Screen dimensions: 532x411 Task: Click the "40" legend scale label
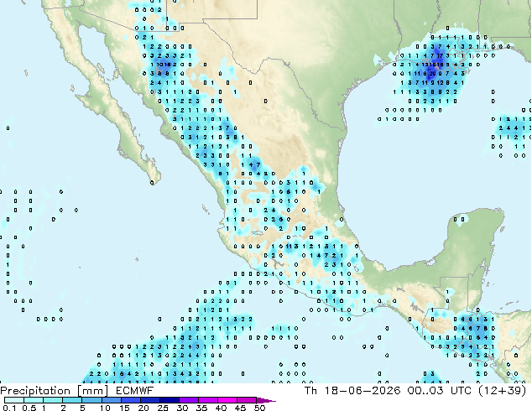click(x=221, y=408)
